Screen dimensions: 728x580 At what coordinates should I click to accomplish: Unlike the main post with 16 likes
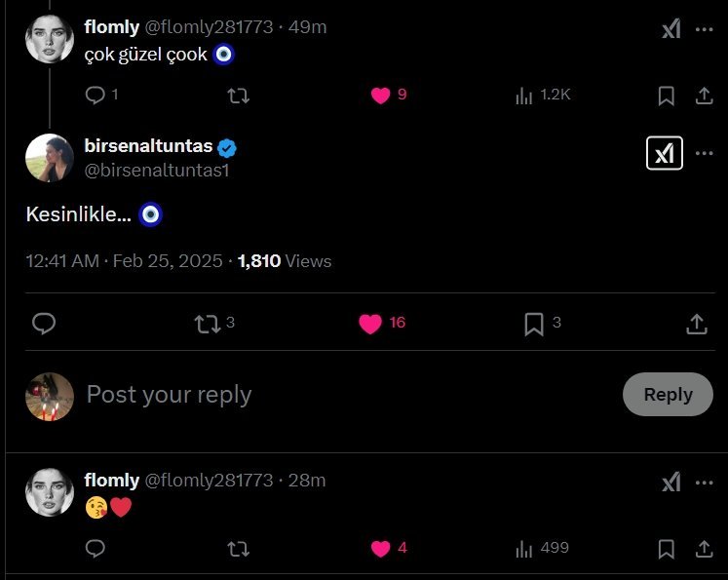pos(370,324)
